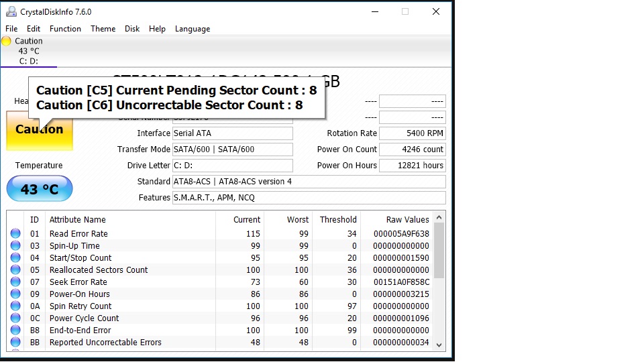Open the Edit menu
Viewport: 644px width, 362px height.
click(34, 29)
